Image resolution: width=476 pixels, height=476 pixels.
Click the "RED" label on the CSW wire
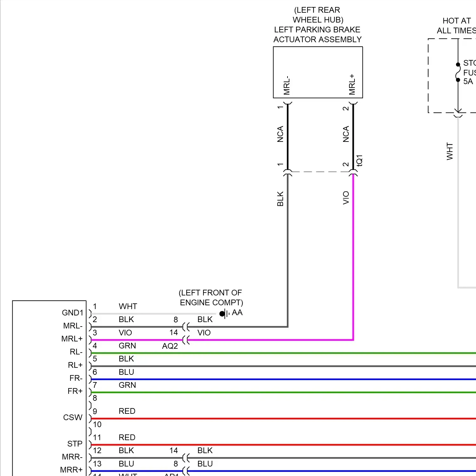pyautogui.click(x=127, y=411)
